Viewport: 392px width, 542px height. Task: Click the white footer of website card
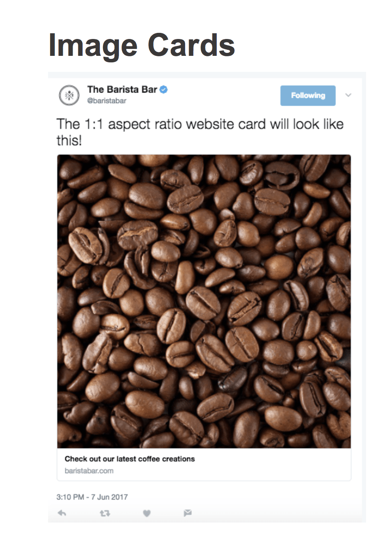tap(204, 465)
